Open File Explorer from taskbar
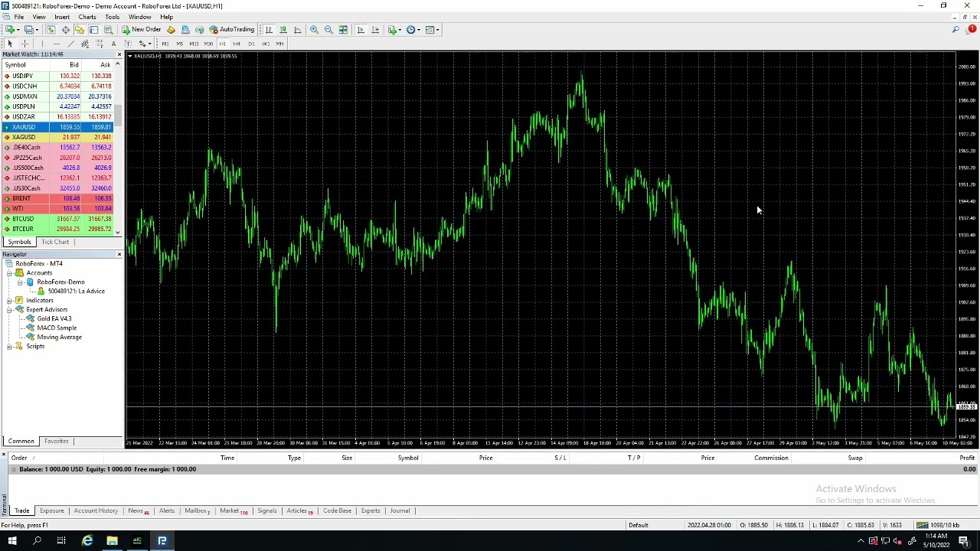The image size is (980, 551). (112, 541)
